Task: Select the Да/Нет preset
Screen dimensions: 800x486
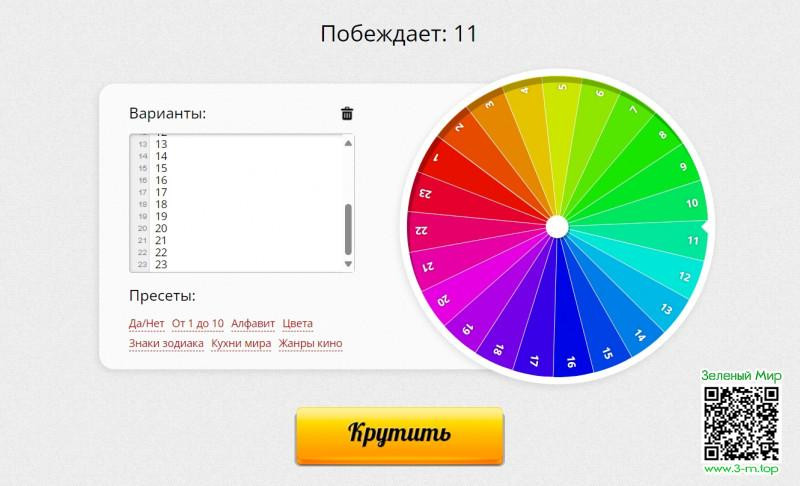Action: point(146,324)
